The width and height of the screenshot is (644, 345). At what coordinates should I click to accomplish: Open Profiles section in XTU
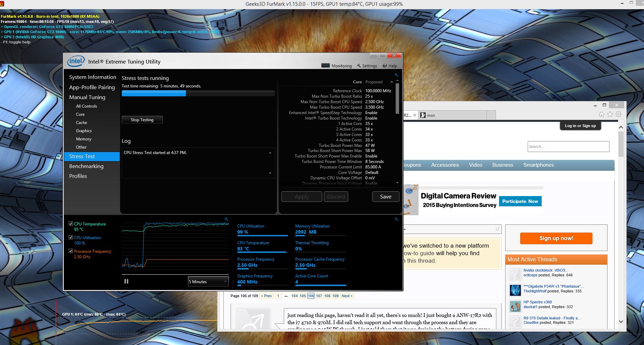click(78, 176)
